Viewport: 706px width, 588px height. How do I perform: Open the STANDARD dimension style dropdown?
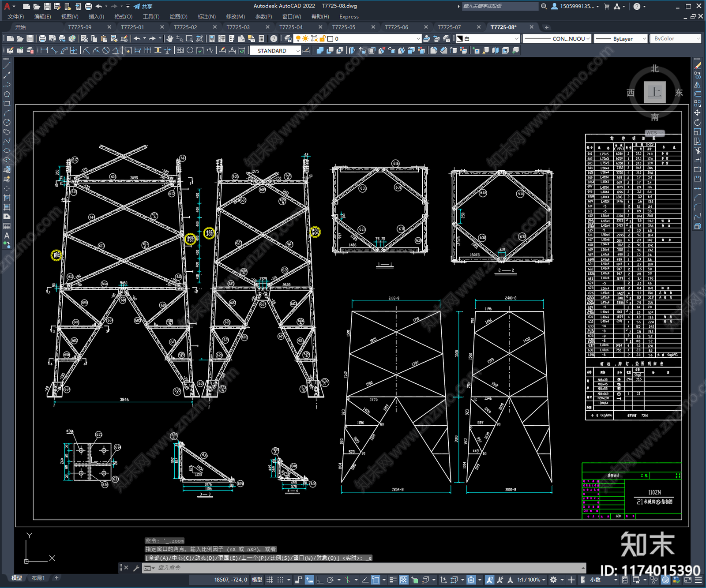pos(275,51)
